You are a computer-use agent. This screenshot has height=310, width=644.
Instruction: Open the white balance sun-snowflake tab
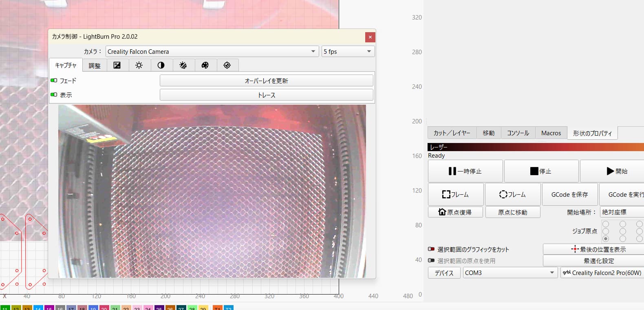[183, 65]
